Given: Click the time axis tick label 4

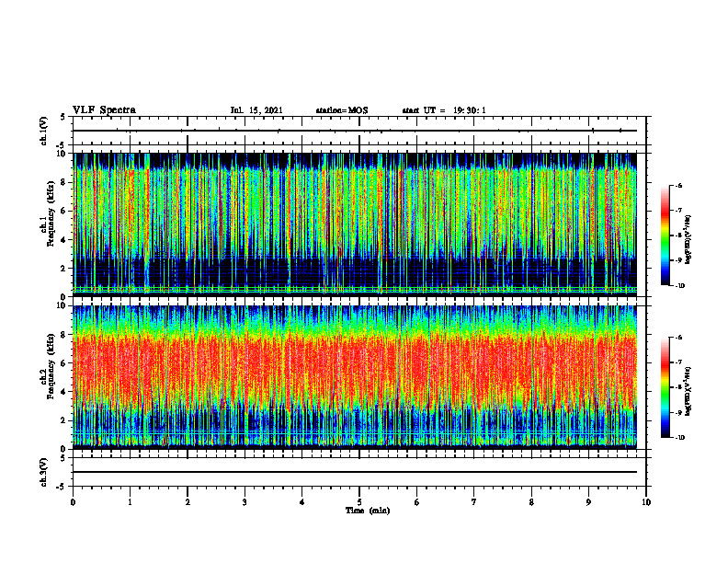Looking at the screenshot, I should 302,502.
